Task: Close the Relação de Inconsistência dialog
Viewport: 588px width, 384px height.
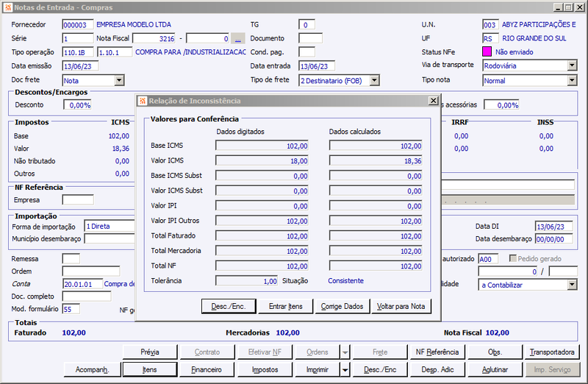Action: pos(433,101)
